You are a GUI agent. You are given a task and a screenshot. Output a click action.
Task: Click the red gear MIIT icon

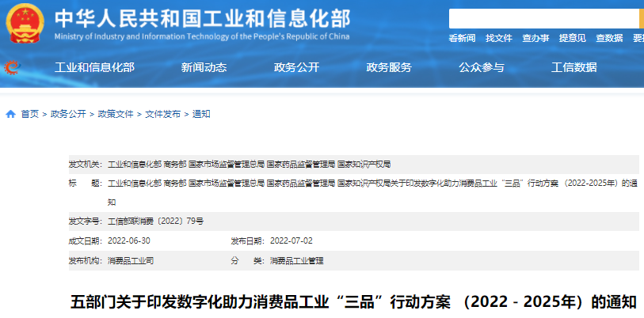(x=13, y=67)
